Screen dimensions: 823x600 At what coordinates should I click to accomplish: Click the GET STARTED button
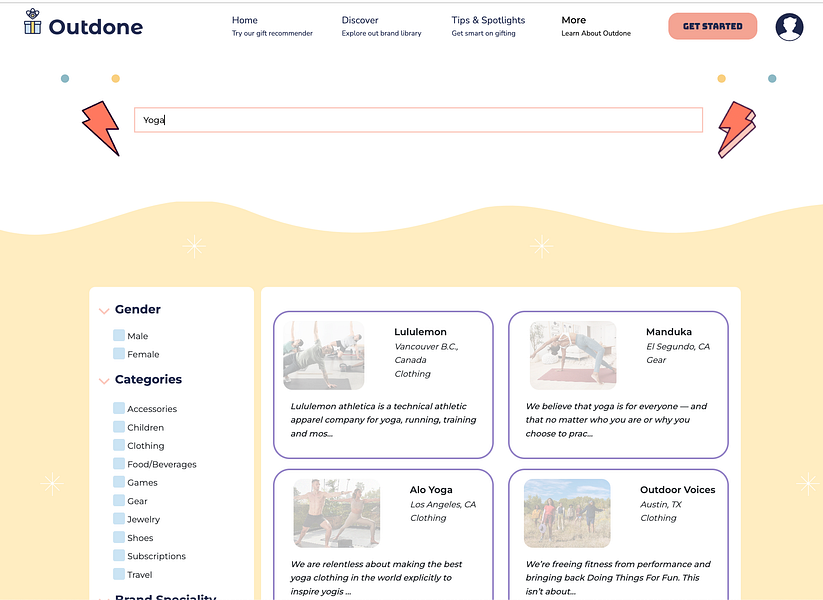coord(712,26)
